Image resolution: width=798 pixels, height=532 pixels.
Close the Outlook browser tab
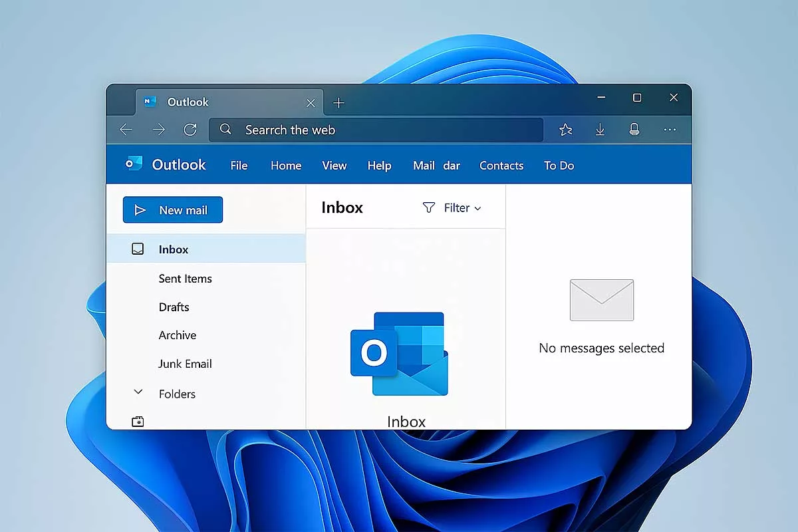pyautogui.click(x=311, y=102)
